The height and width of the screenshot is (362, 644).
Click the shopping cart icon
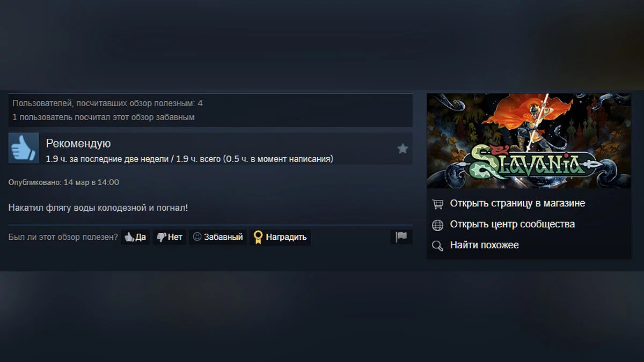[x=438, y=204]
